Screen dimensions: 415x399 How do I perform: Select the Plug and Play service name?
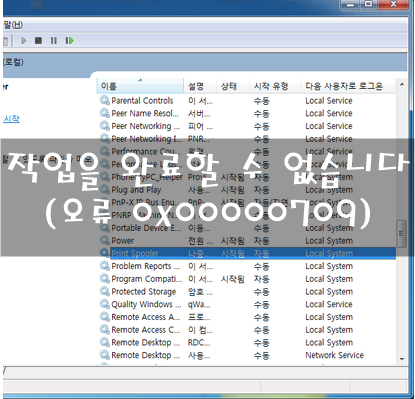click(136, 190)
